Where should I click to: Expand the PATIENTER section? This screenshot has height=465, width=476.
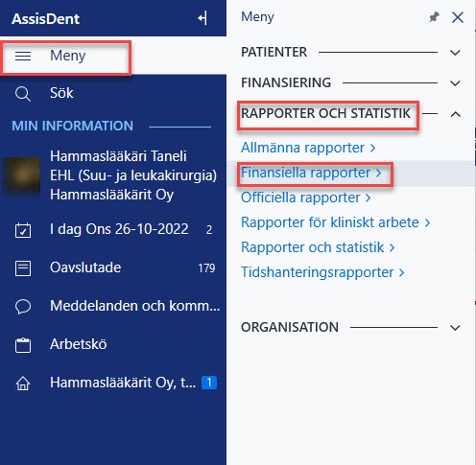455,53
